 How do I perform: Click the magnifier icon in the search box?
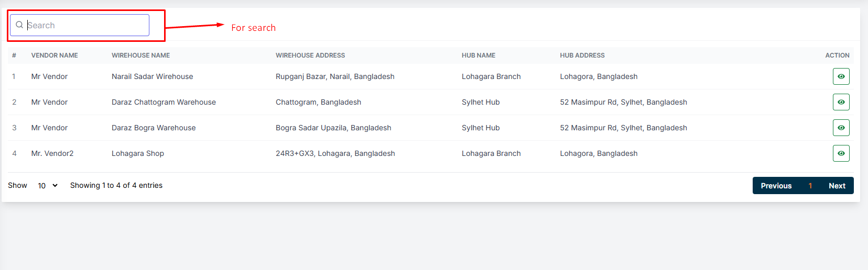[19, 25]
